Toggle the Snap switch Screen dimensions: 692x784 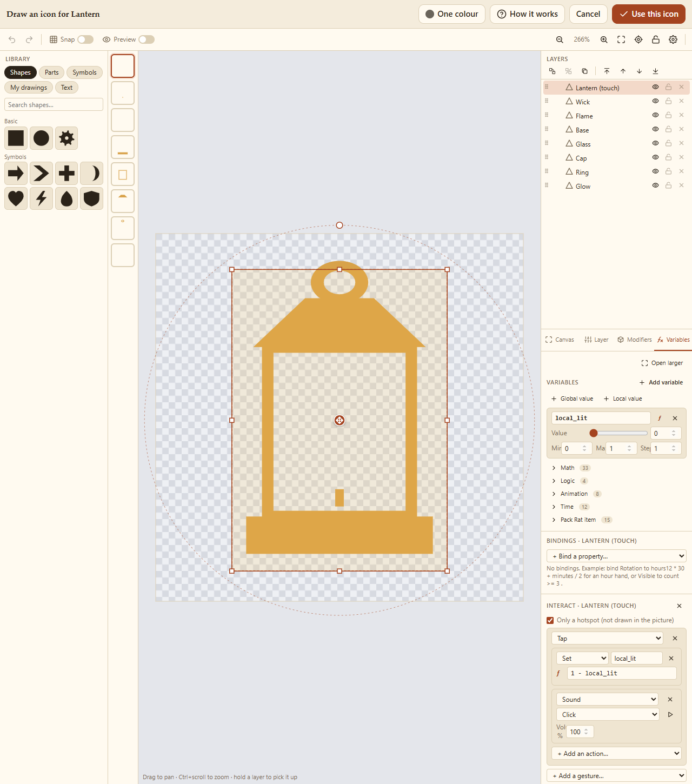click(85, 39)
